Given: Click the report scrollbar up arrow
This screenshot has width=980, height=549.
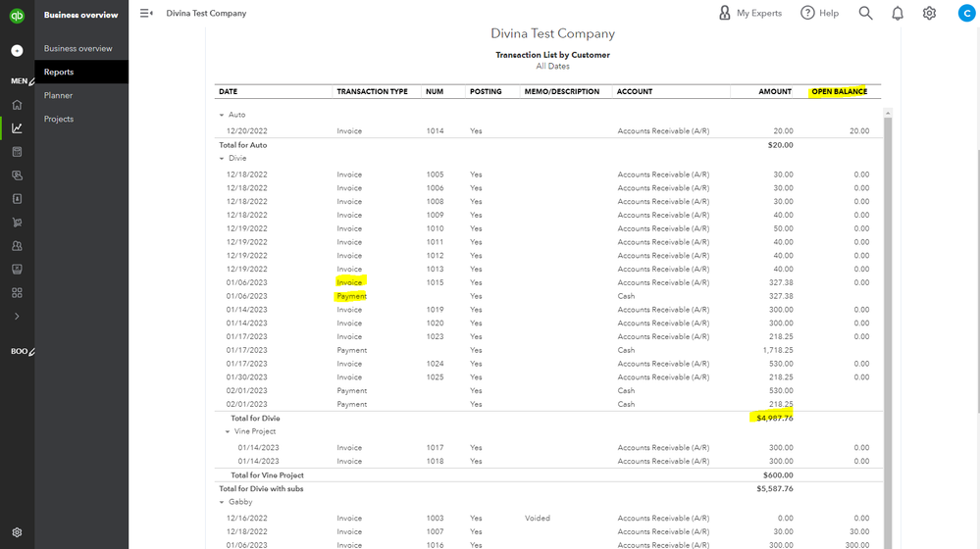Looking at the screenshot, I should tap(888, 113).
